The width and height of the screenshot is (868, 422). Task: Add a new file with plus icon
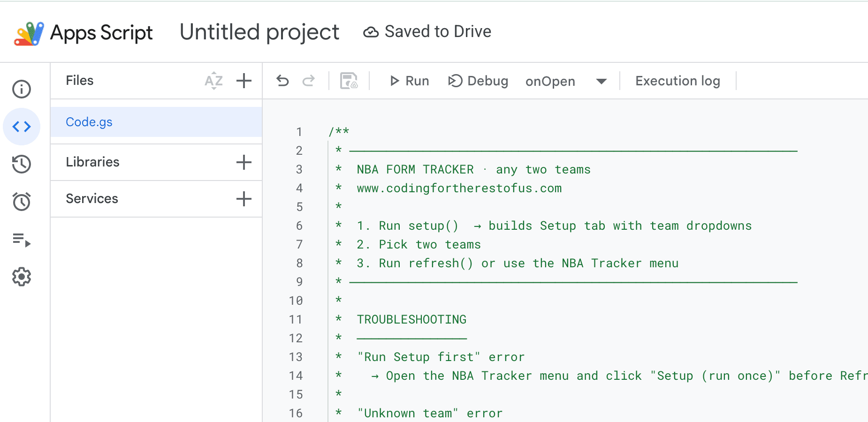pos(244,81)
